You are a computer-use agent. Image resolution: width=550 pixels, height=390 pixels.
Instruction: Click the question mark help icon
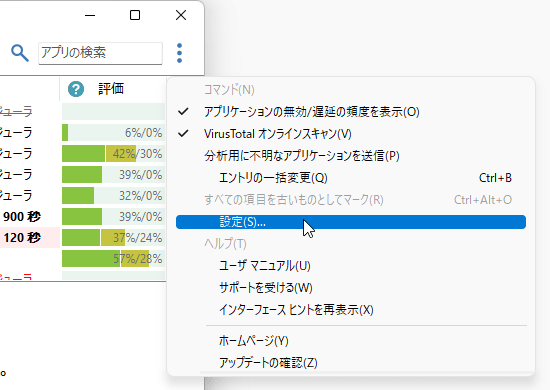tap(76, 89)
